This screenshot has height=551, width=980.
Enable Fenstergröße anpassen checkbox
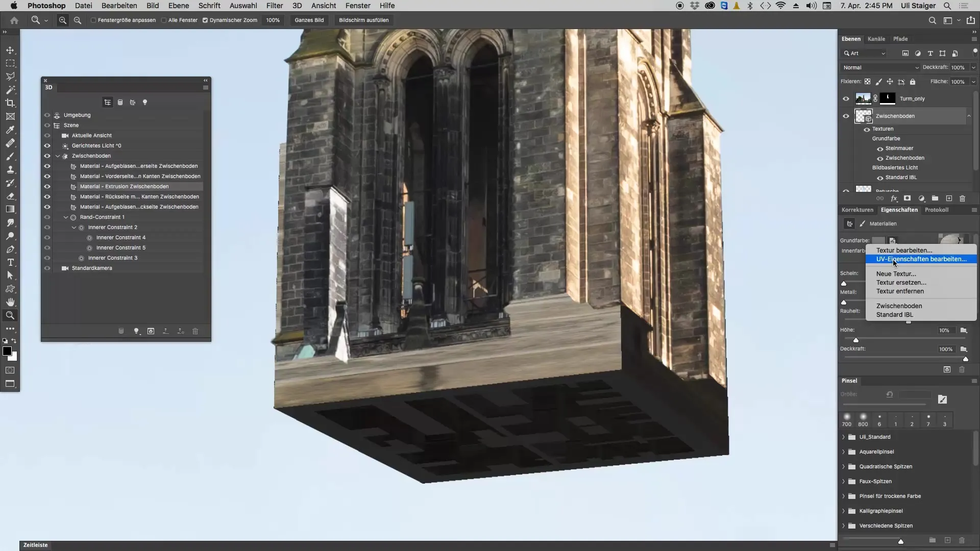[93, 20]
